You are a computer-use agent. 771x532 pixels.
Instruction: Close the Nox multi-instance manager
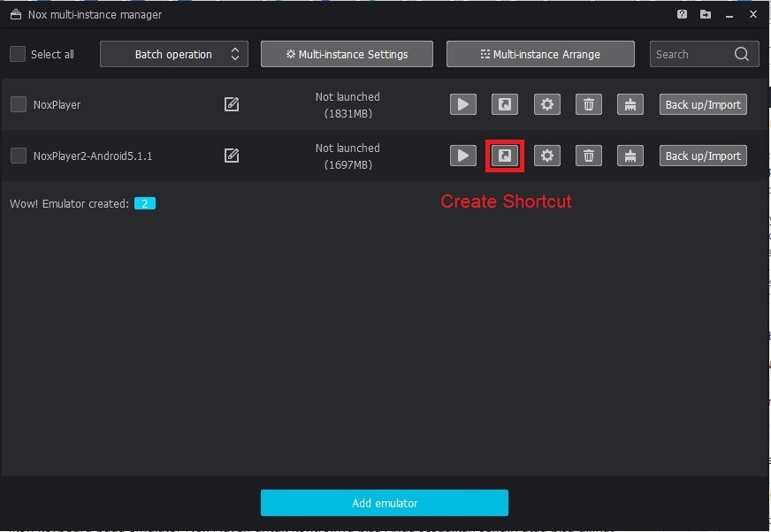point(752,14)
